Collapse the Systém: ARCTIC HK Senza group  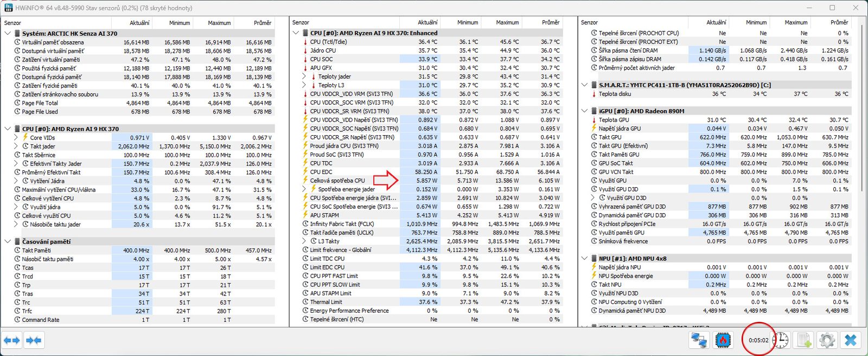(x=8, y=33)
